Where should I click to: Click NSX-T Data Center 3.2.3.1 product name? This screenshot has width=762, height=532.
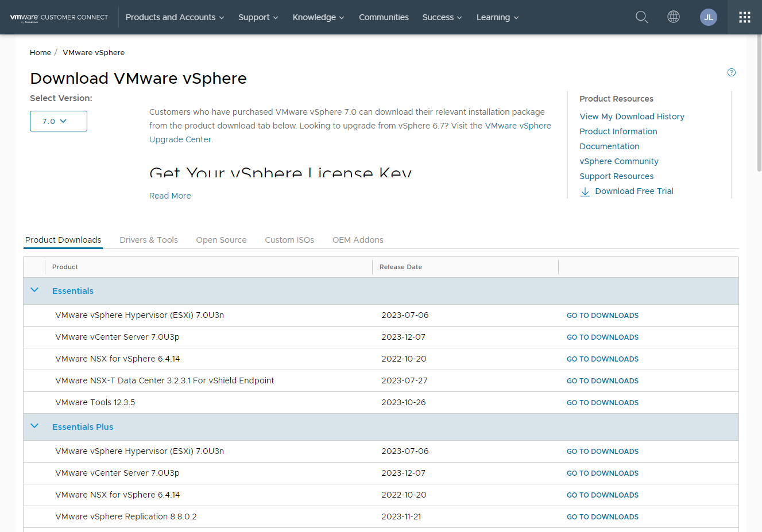point(165,380)
